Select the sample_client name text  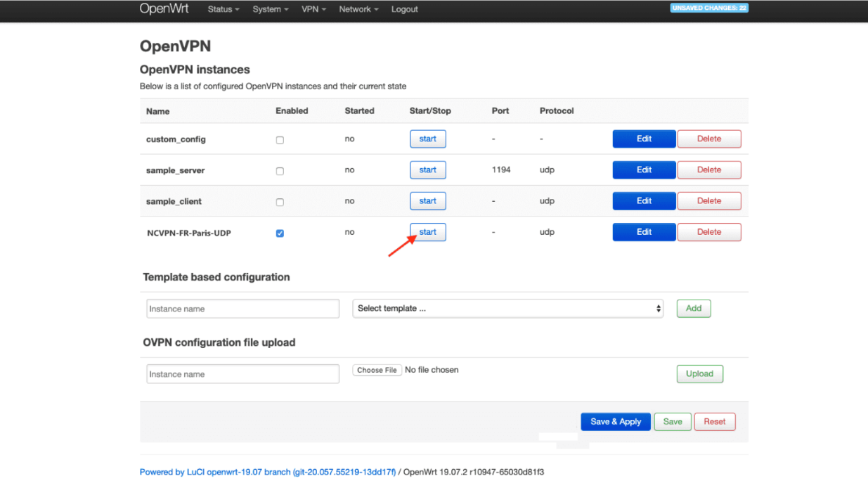click(x=174, y=202)
